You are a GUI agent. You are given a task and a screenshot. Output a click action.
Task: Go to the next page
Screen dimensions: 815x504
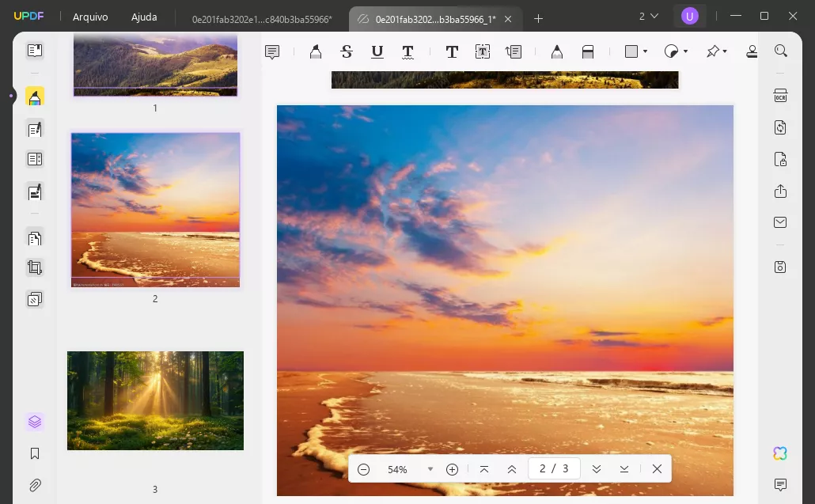click(x=597, y=469)
